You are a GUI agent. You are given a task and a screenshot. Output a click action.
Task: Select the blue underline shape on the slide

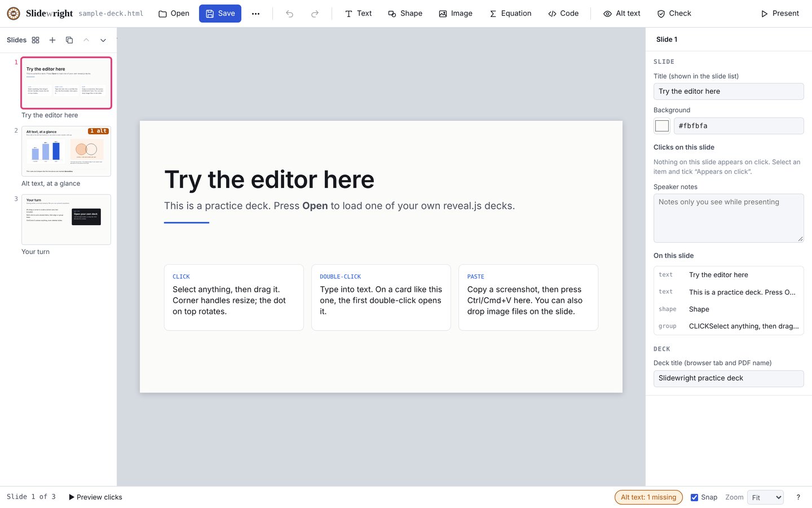[187, 222]
